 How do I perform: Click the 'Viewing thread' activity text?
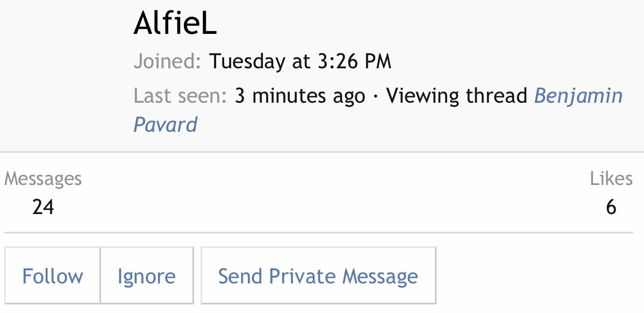click(457, 96)
